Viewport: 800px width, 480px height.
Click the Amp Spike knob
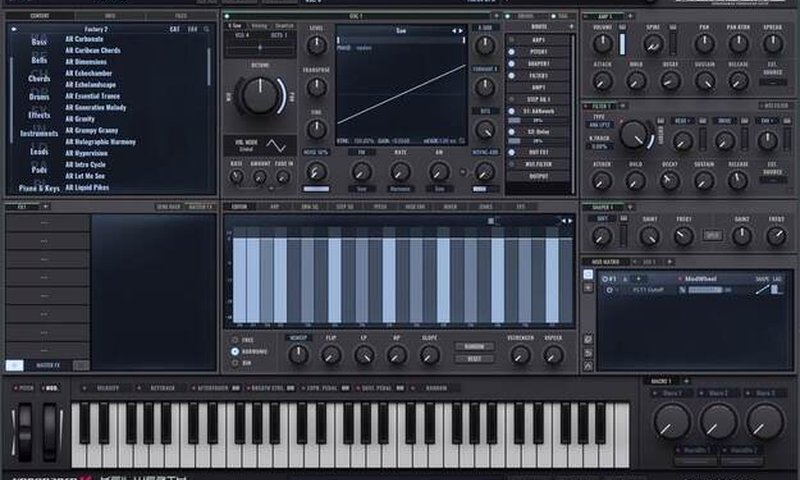click(653, 46)
